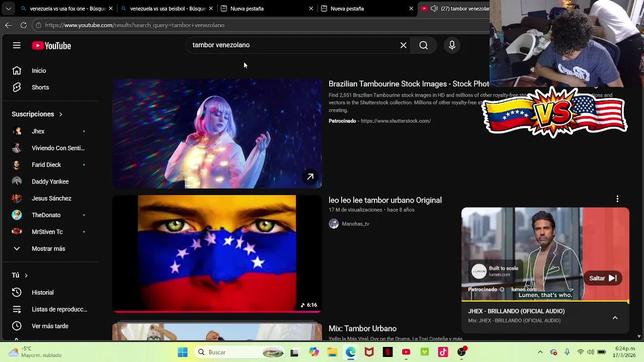Viewport: 644px width, 362px height.
Task: Expand the Tú section chevron
Action: (x=26, y=276)
